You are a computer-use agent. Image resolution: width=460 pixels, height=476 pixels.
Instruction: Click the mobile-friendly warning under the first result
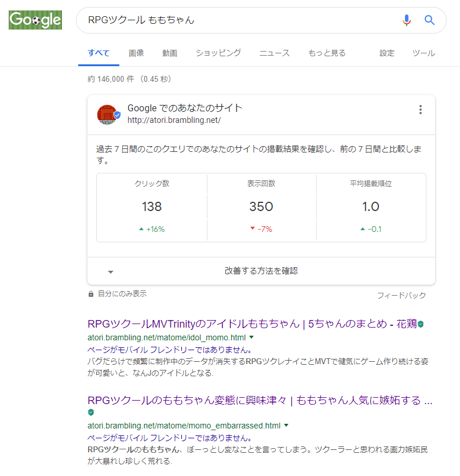click(170, 350)
